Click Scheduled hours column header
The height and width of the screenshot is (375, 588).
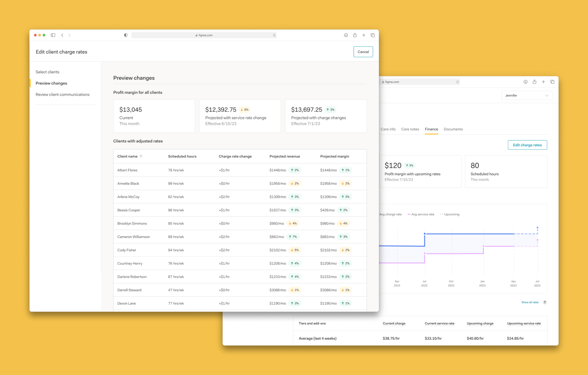[x=182, y=157]
